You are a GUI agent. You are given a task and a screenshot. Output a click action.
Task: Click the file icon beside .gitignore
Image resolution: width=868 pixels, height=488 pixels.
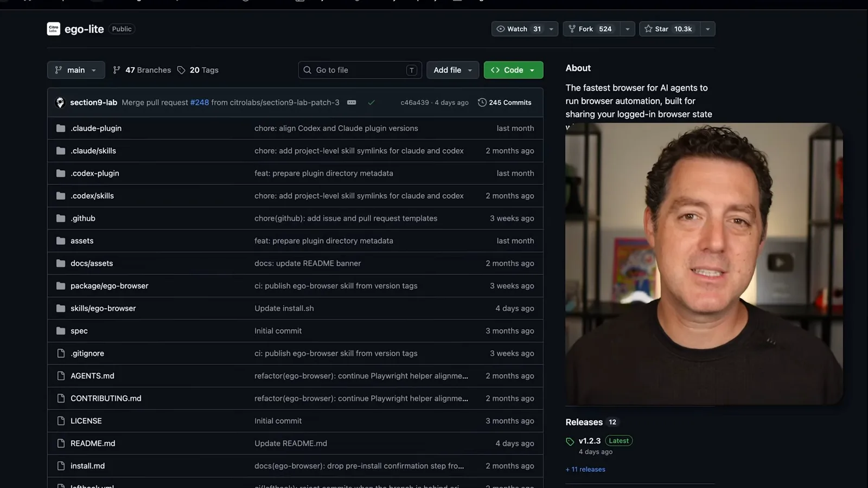(x=61, y=354)
